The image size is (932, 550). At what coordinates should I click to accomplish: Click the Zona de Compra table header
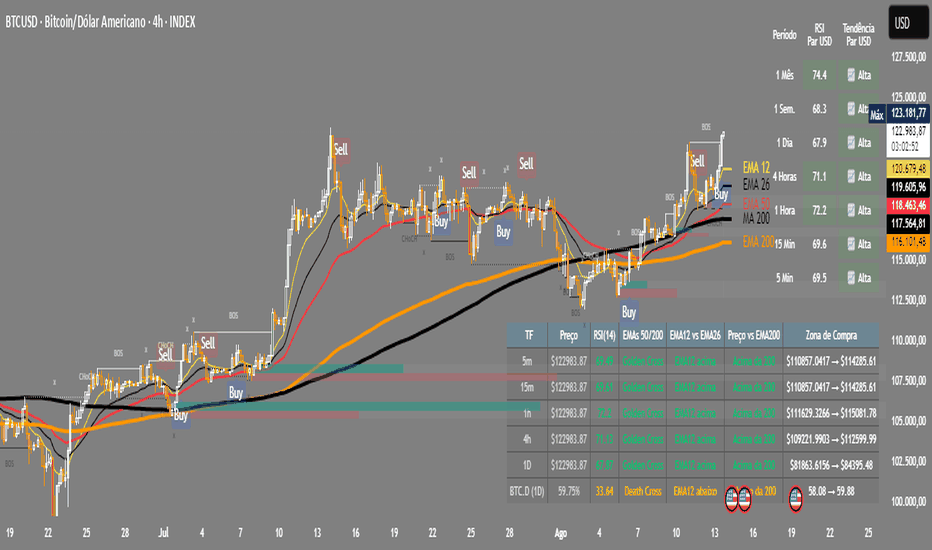pyautogui.click(x=831, y=335)
